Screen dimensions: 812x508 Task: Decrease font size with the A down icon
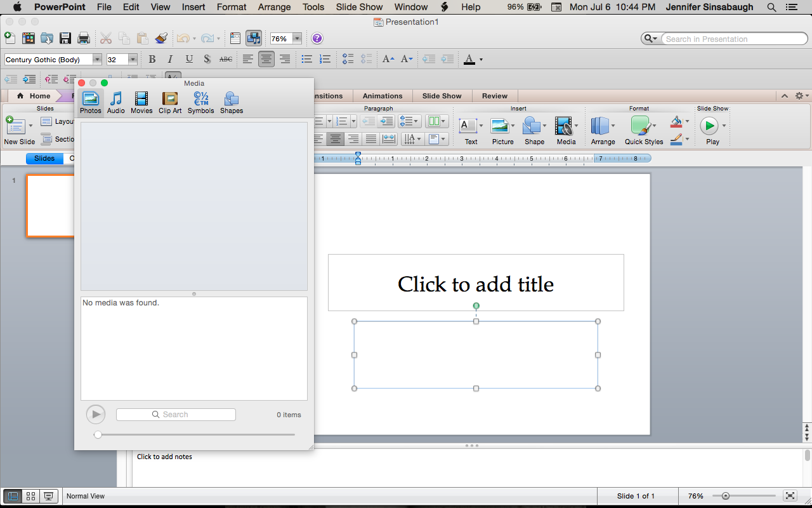pos(407,59)
